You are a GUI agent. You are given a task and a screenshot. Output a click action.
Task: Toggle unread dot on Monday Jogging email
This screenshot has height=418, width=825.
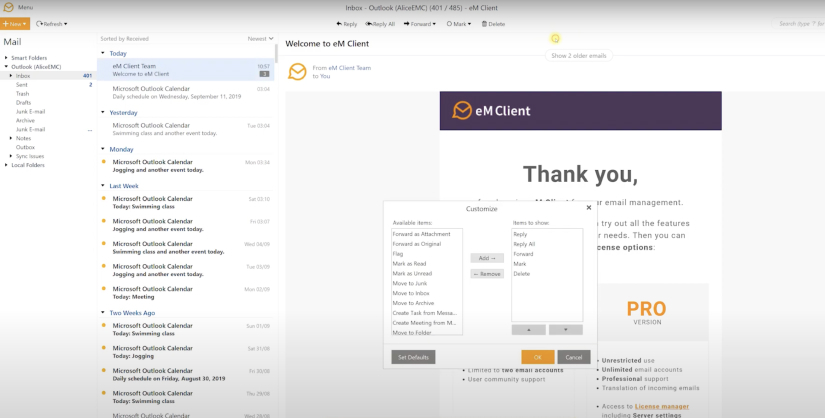point(104,161)
